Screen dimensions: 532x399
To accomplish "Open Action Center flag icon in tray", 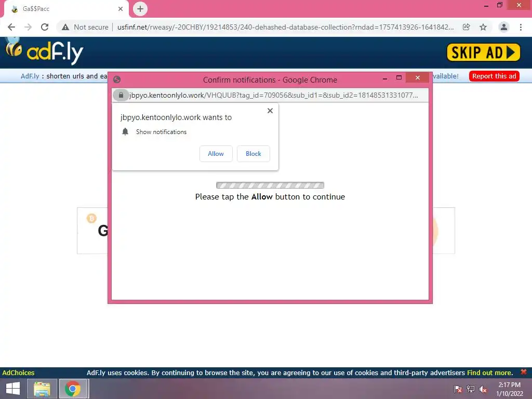I will point(458,389).
